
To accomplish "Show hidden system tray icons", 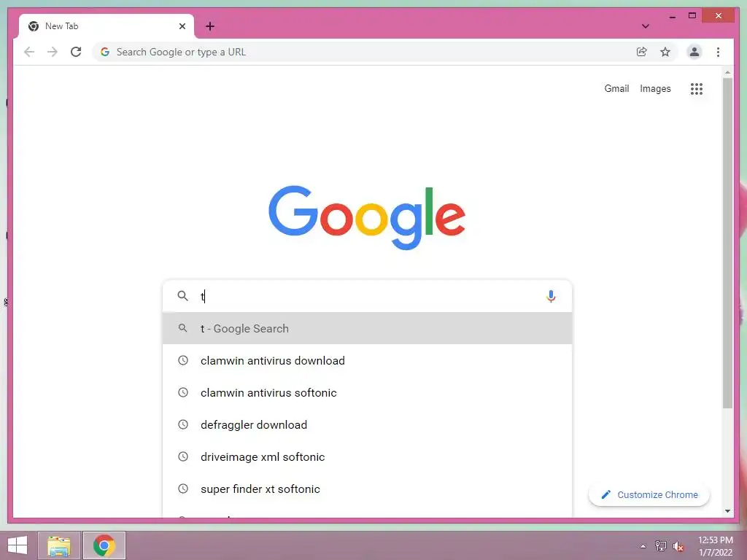I will (643, 546).
